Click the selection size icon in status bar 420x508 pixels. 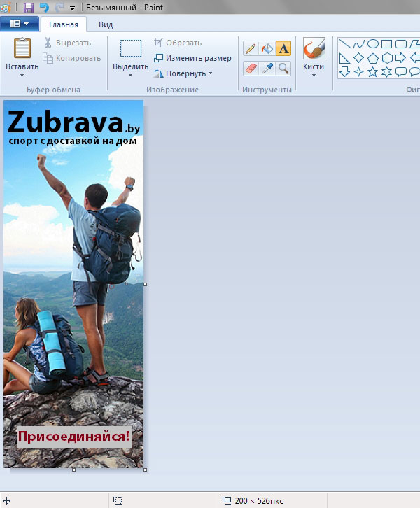(118, 500)
